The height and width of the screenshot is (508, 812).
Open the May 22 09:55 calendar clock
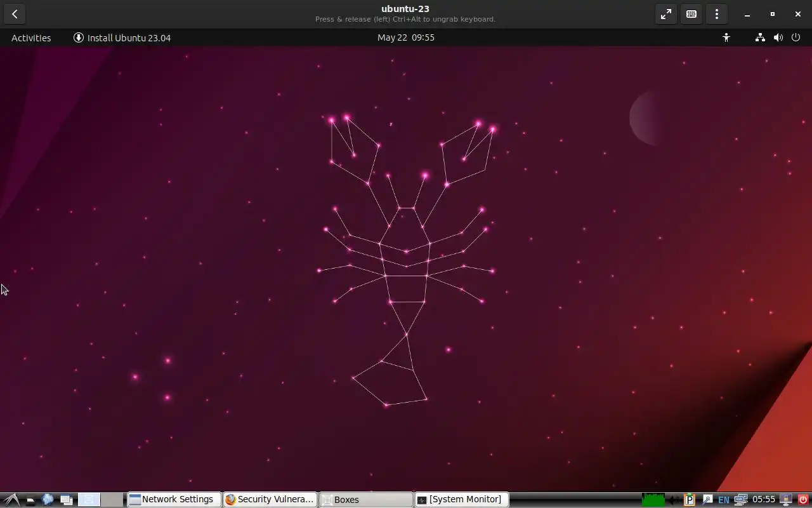pyautogui.click(x=406, y=37)
